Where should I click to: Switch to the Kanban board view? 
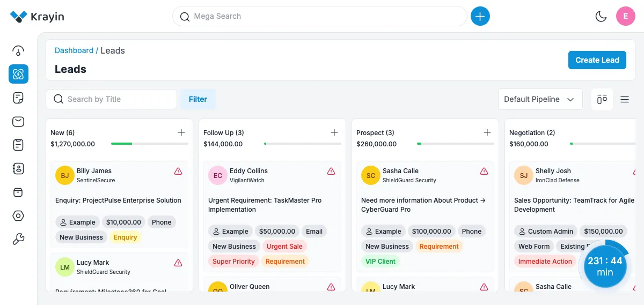coord(602,99)
